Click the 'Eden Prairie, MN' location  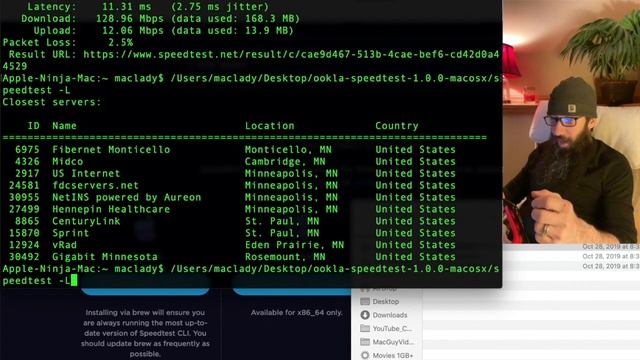pos(294,245)
